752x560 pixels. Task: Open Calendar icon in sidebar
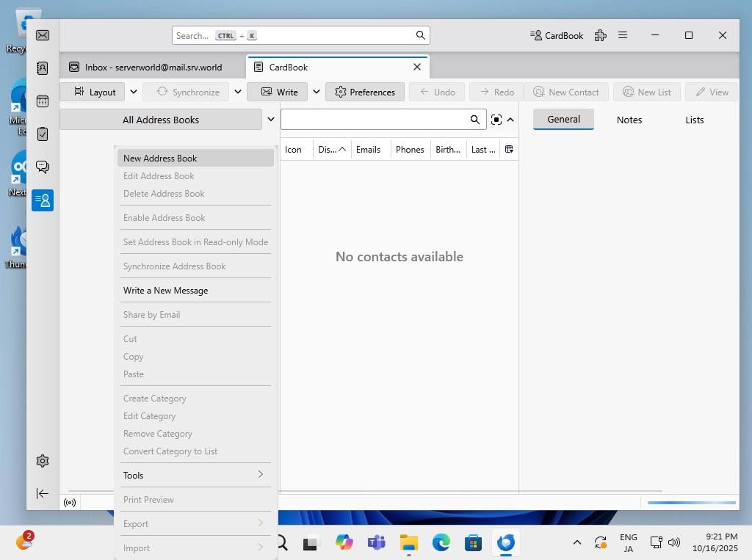tap(43, 101)
